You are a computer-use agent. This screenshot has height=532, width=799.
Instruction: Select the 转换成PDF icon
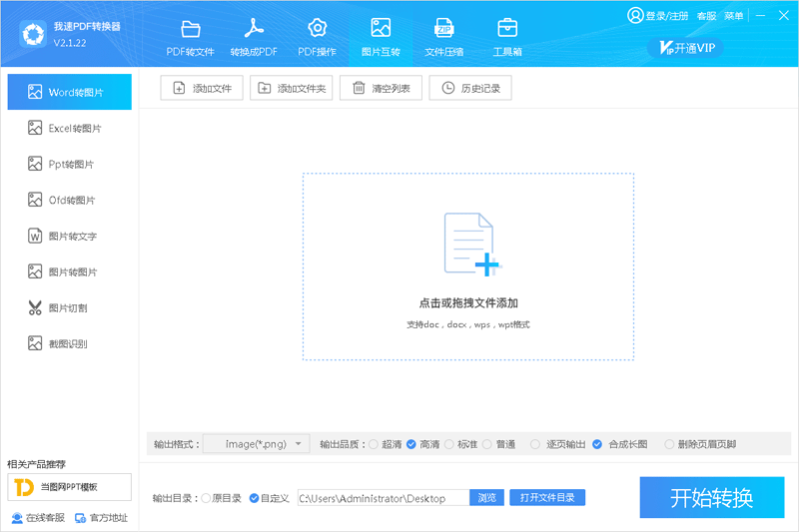click(254, 28)
